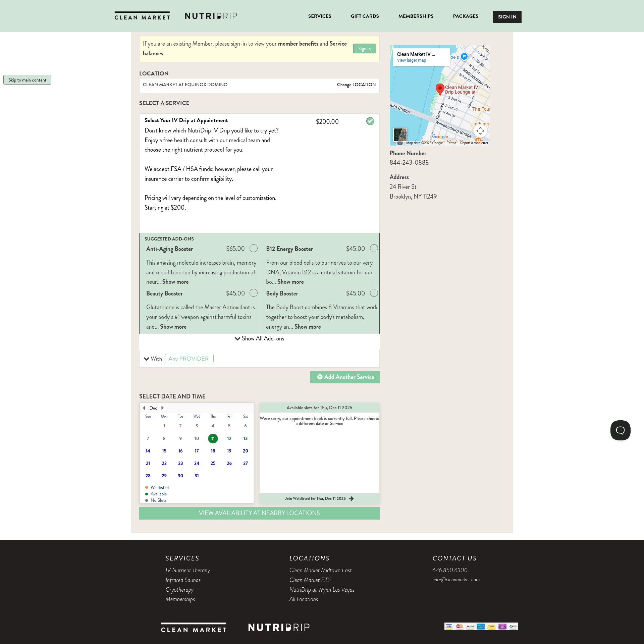Viewport: 644px width, 644px height.
Task: Click View Availability at Nearby Locations
Action: tap(259, 513)
